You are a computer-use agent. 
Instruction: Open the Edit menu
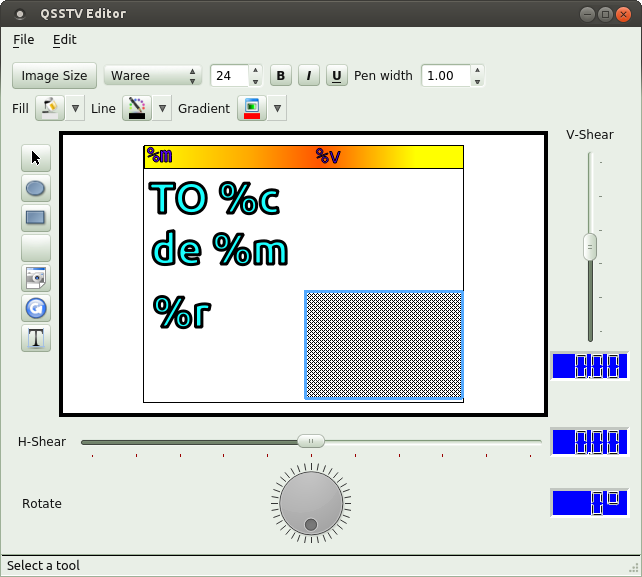(x=64, y=40)
